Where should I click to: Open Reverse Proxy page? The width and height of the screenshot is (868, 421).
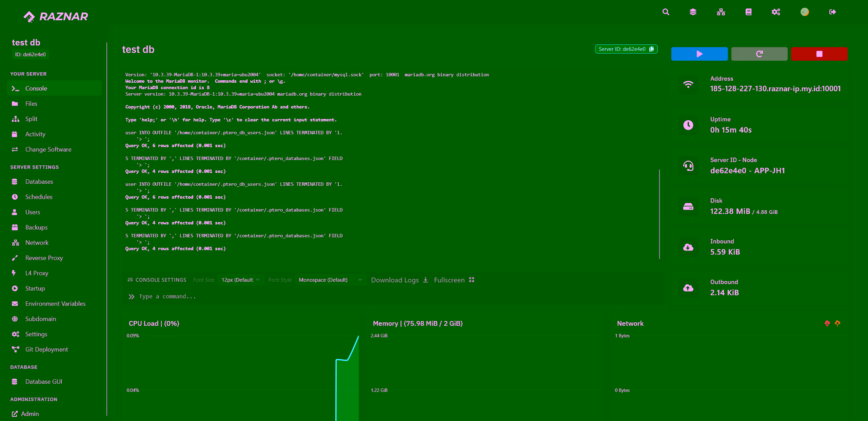coord(54,258)
